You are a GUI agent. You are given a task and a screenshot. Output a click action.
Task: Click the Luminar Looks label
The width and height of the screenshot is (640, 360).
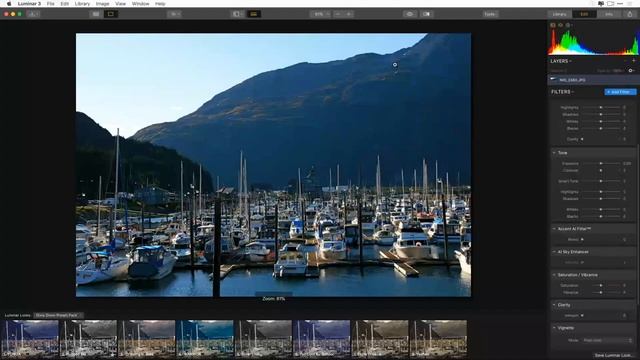(18, 315)
